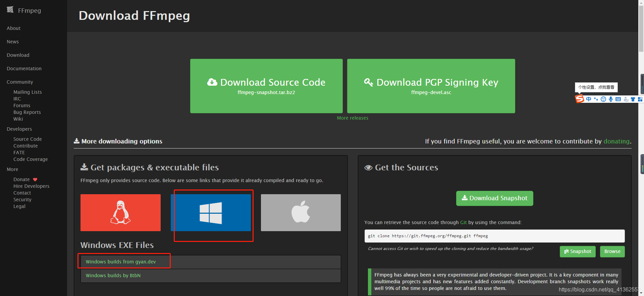The height and width of the screenshot is (296, 644).
Task: Open the More releases link
Action: click(353, 118)
